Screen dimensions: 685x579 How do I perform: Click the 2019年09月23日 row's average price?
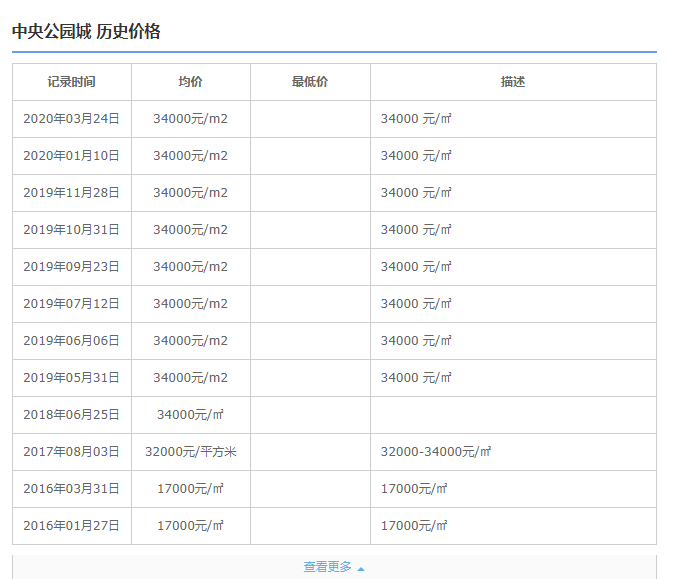(190, 267)
